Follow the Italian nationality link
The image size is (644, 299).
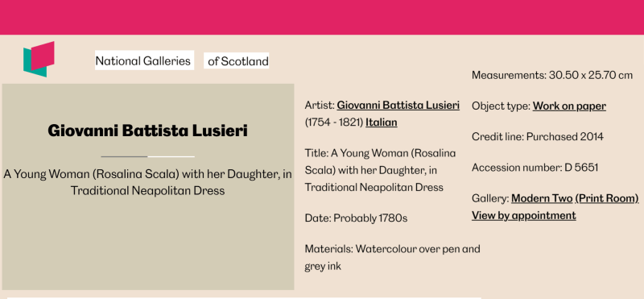tap(381, 123)
